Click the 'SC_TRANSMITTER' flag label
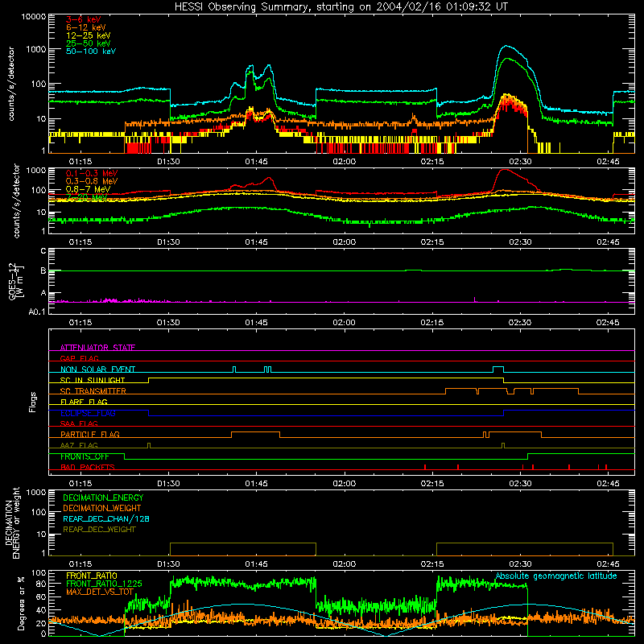The width and height of the screenshot is (644, 644). (x=93, y=390)
